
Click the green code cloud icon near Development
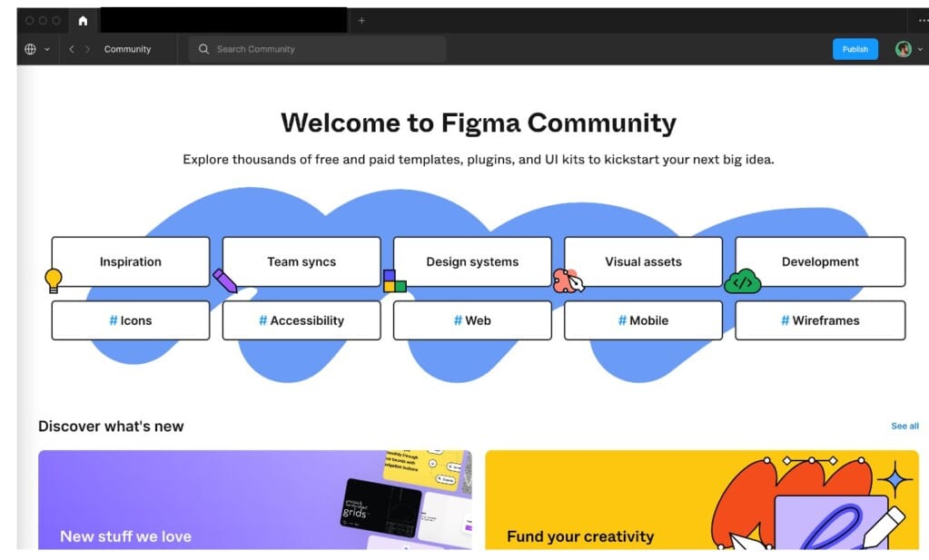(743, 281)
